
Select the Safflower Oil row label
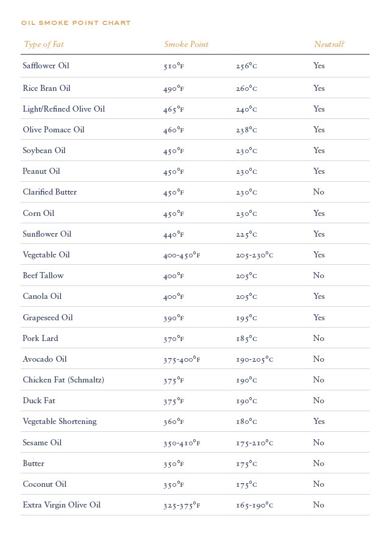pos(46,65)
